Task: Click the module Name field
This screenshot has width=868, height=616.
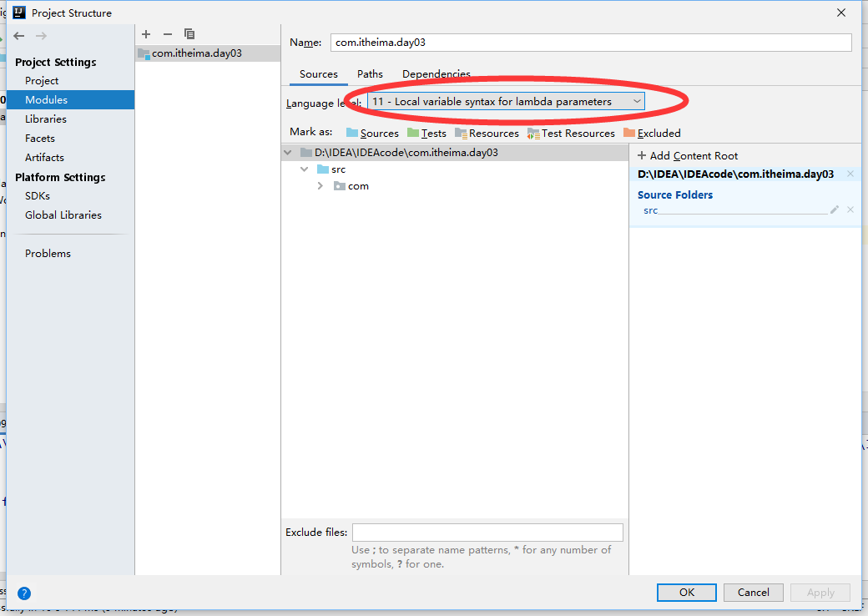Action: coord(591,43)
